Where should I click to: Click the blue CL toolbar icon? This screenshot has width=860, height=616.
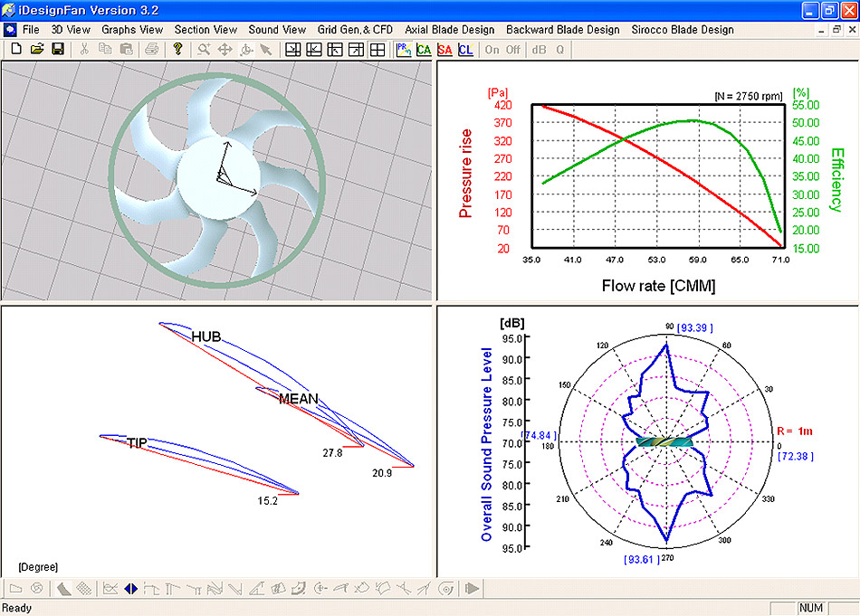coord(465,50)
